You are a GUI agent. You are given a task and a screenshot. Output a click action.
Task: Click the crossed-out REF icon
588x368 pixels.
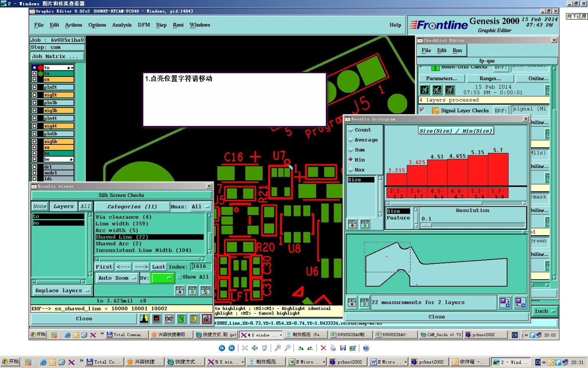click(169, 319)
